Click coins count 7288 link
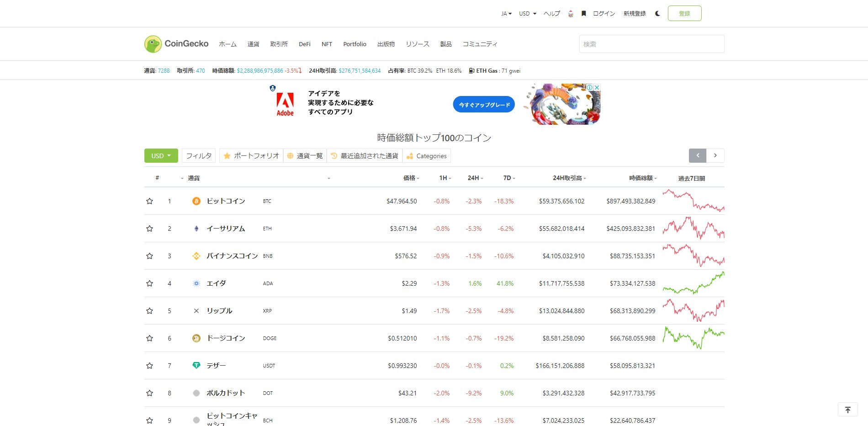Screen dimensions: 868x426 click(x=164, y=71)
